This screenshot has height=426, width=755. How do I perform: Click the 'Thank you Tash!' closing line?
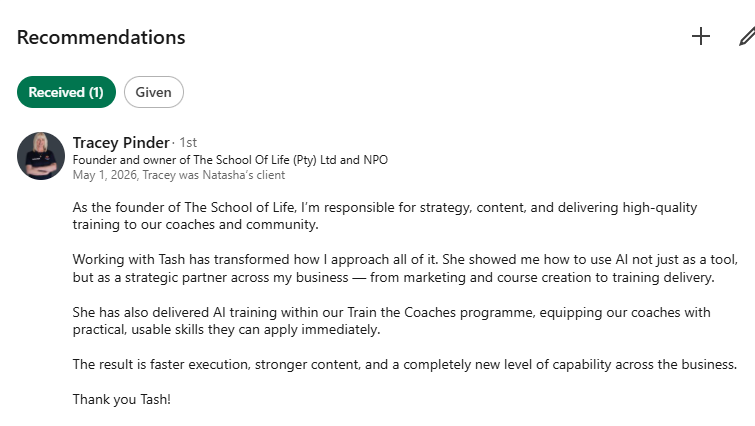[122, 400]
